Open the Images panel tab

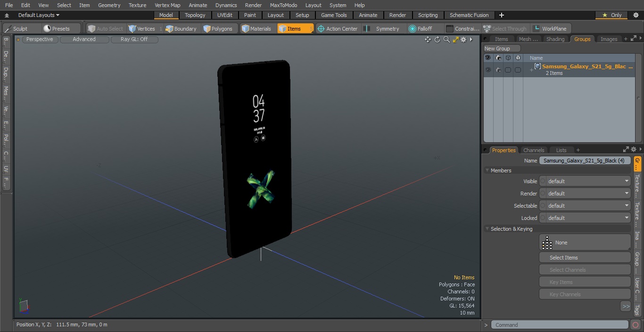(609, 39)
